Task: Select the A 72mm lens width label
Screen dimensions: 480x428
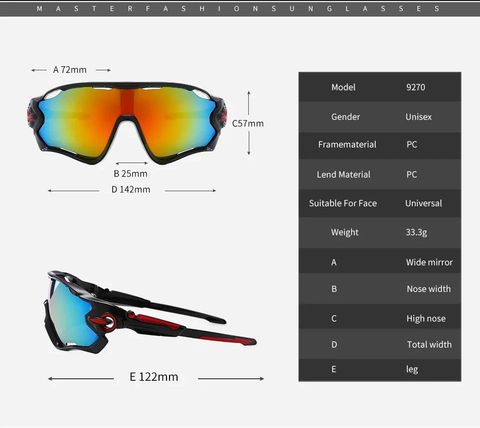Action: pos(70,70)
